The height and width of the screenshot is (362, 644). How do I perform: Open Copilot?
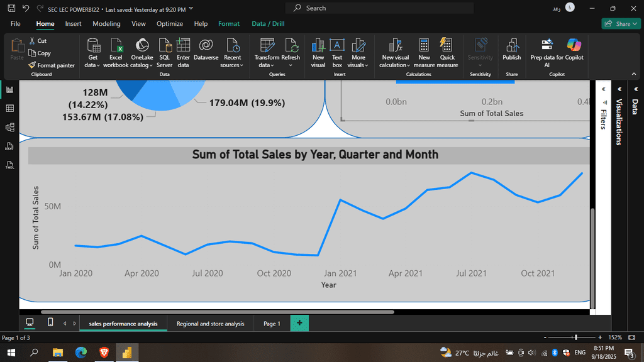tap(574, 50)
